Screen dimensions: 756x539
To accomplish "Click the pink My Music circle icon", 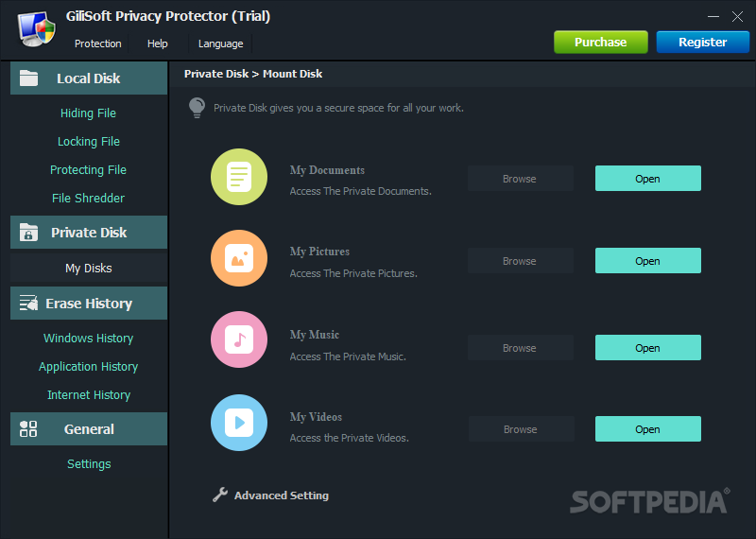I will 239,339.
